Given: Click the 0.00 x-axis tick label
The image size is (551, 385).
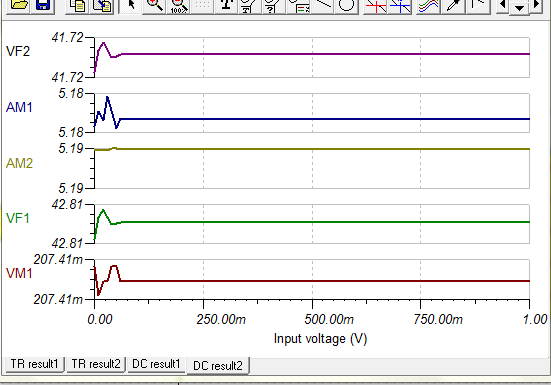Looking at the screenshot, I should (100, 319).
